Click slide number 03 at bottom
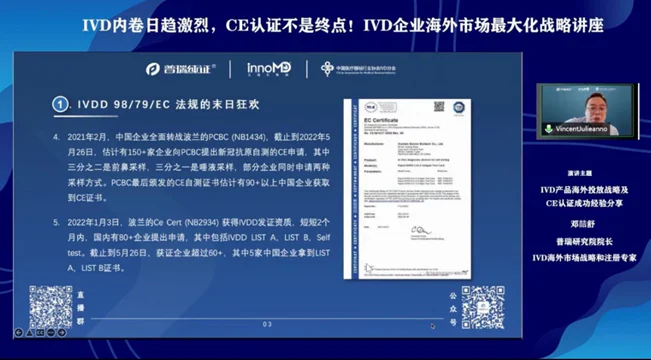Screen dimensions: 651x360 [x=267, y=324]
